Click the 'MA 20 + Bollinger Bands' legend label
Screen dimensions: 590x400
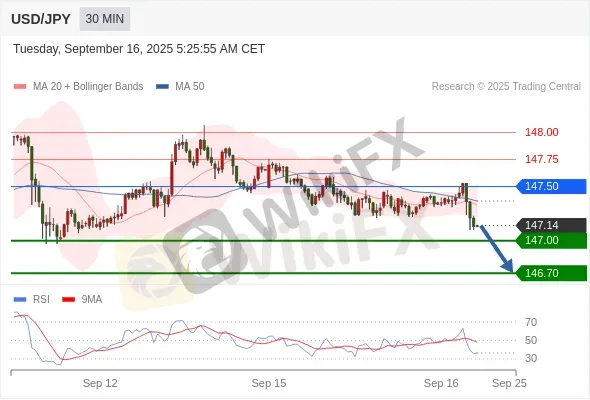[88, 87]
